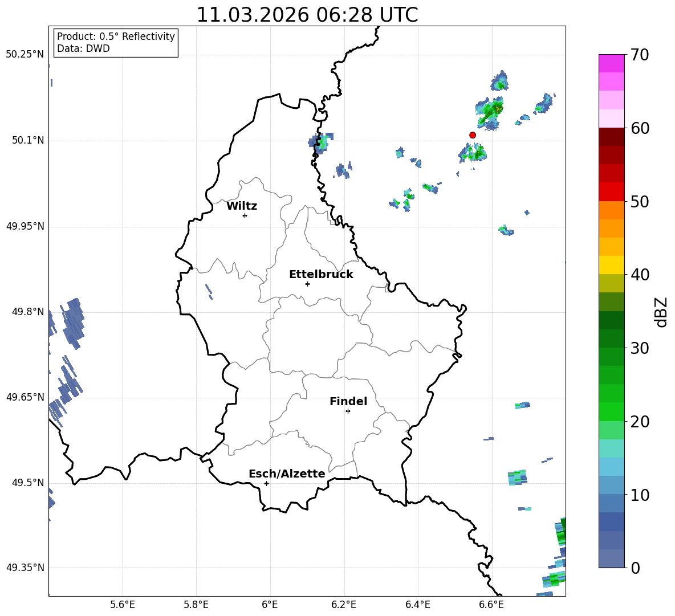The height and width of the screenshot is (616, 675).
Task: Click the Product: 0.5° Reflectivity text
Action: pos(116,36)
